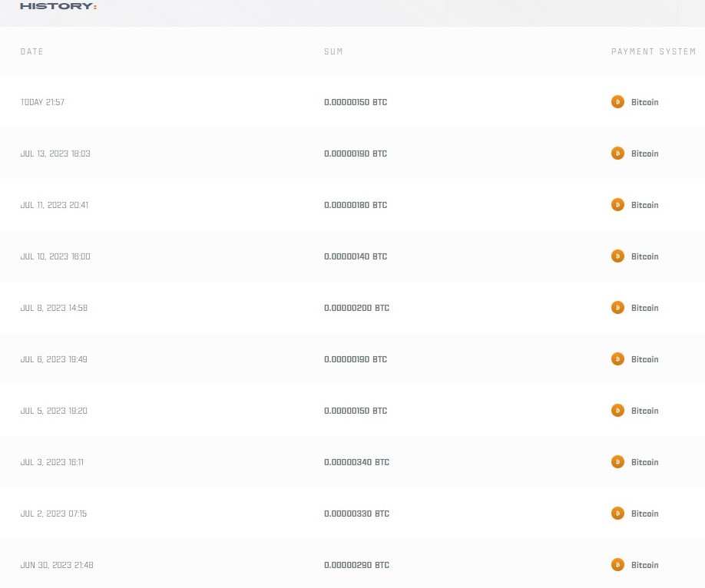Viewport: 705px width, 588px height.
Task: Select the date JUL 6, 2023 19:49
Action: point(54,359)
